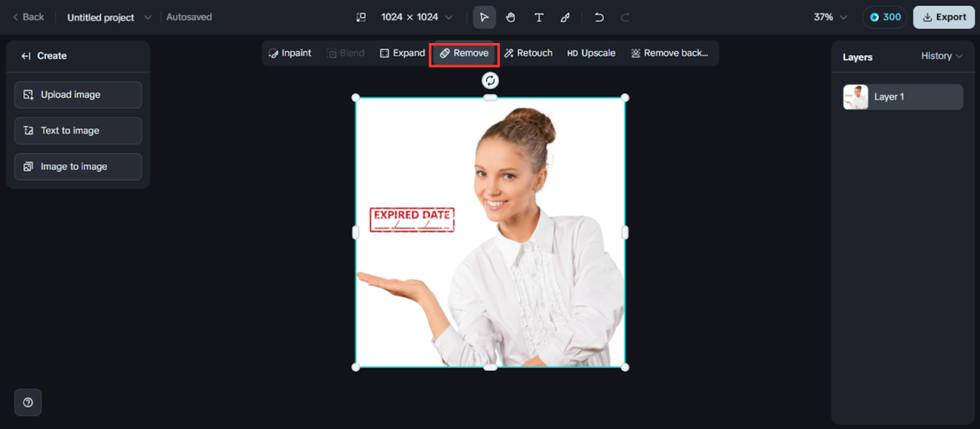This screenshot has height=429, width=980.
Task: Select the Inpaint tool
Action: pos(290,53)
